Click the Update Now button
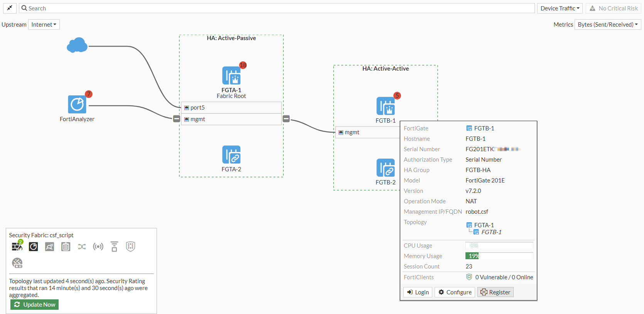 [35, 305]
